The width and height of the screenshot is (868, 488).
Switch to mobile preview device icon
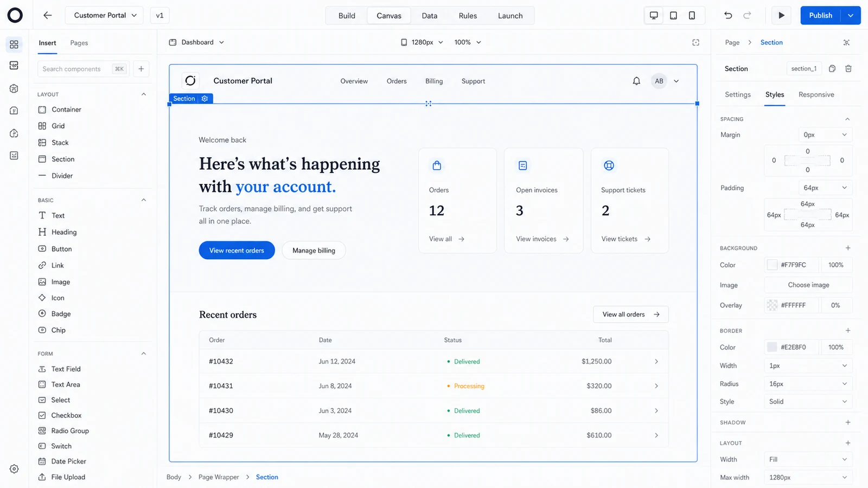(692, 15)
